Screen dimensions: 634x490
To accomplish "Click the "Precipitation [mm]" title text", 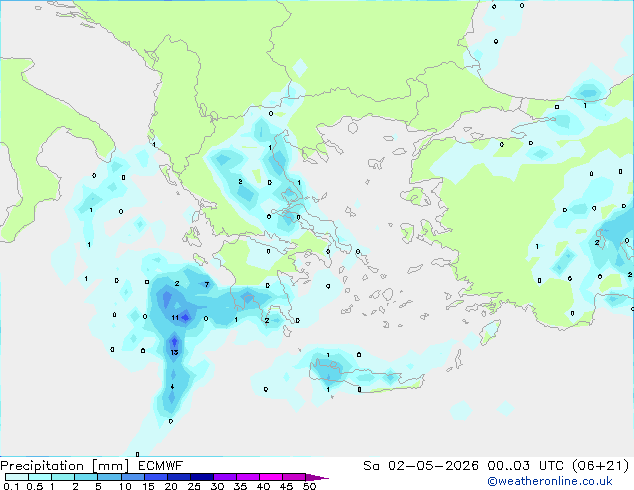I will point(65,466).
